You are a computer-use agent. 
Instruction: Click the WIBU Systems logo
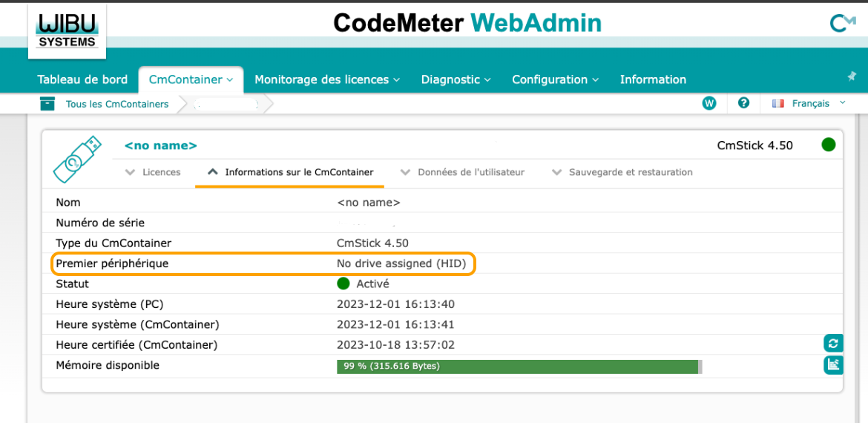pyautogui.click(x=67, y=31)
